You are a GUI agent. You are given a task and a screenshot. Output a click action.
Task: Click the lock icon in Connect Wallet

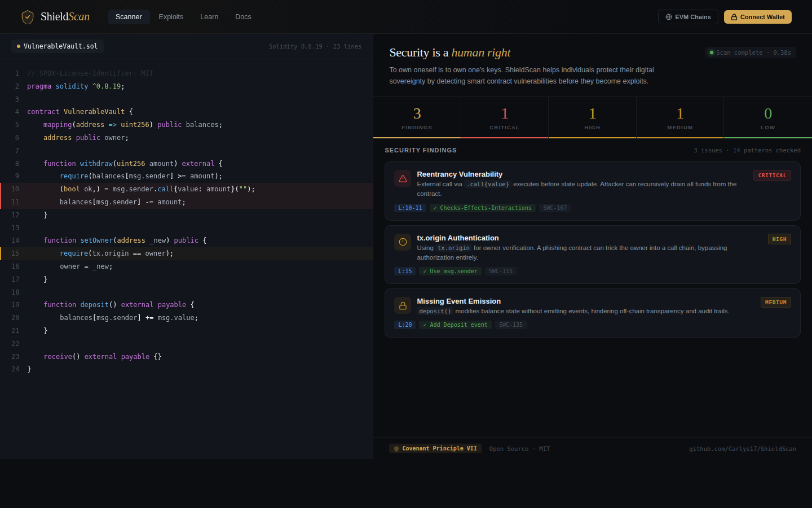click(x=734, y=17)
